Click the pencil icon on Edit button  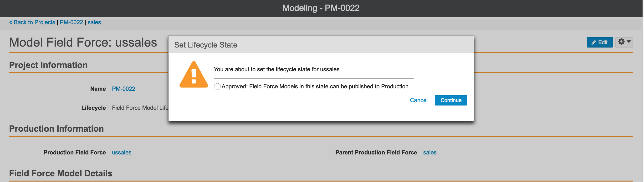(594, 43)
